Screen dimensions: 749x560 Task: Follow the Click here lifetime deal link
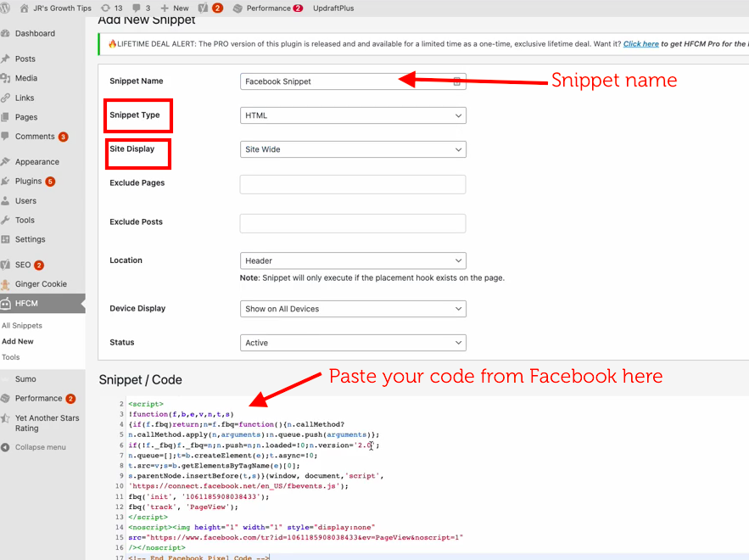(x=641, y=44)
